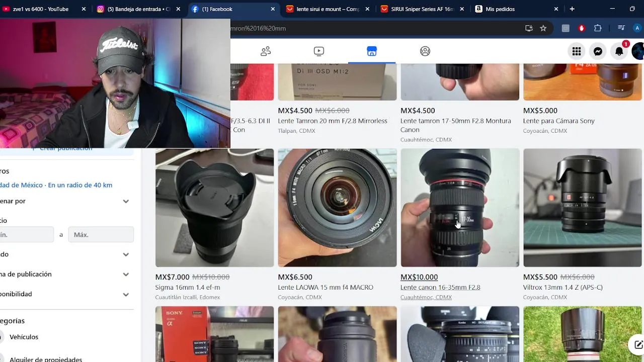
Task: Open the lens on grass listing photo
Action: (x=583, y=334)
